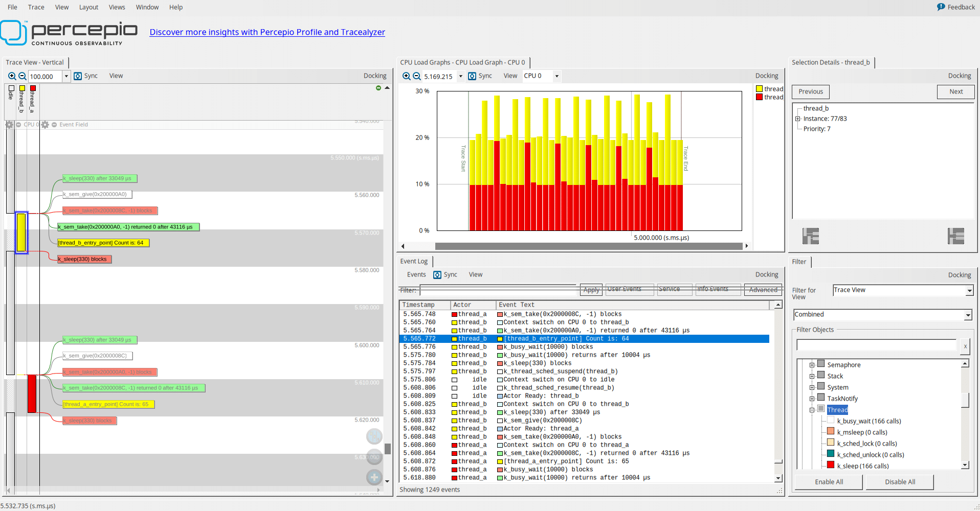Viewport: 980px width, 511px height.
Task: Open the gear settings icon on the CPU 0 column
Action: [x=9, y=124]
